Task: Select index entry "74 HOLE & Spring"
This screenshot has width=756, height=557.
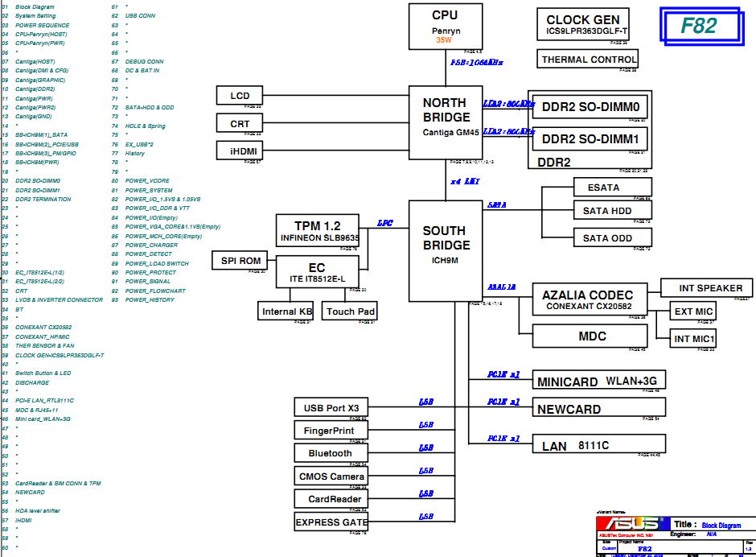Action: [138, 126]
